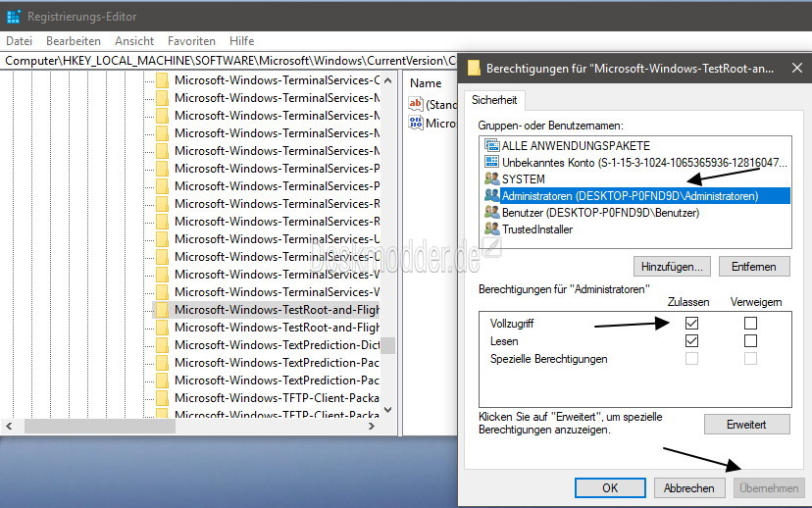Click the registry tree's scroll-down arrow
This screenshot has width=812, height=508.
click(388, 410)
